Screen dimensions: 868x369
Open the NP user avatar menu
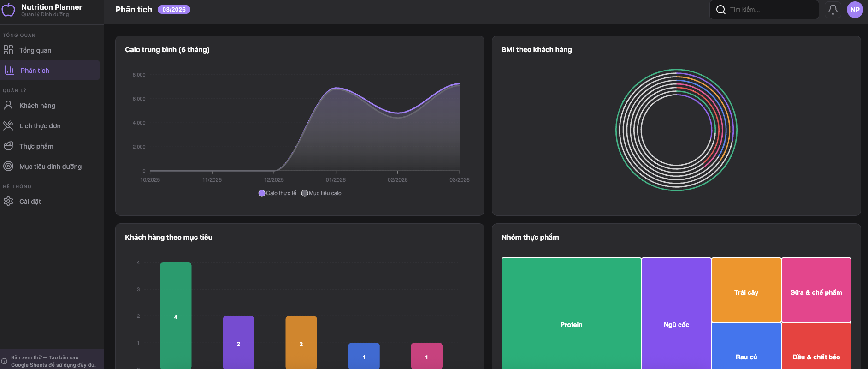855,10
